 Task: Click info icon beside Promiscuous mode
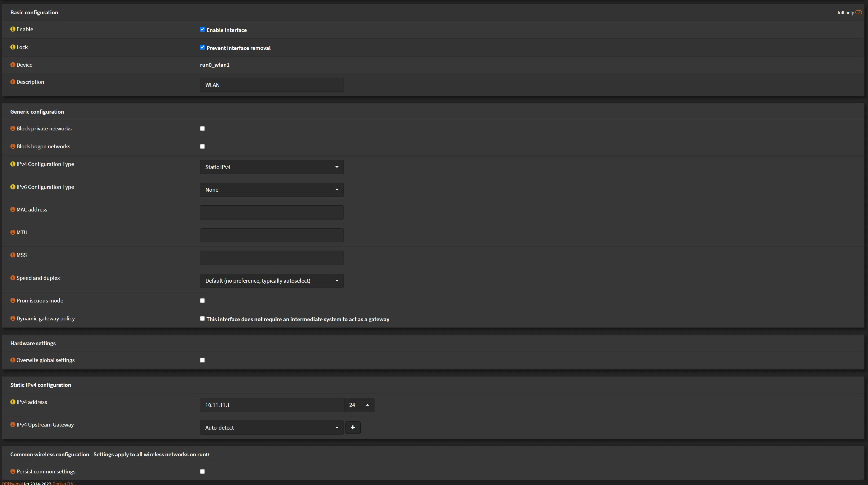[13, 301]
